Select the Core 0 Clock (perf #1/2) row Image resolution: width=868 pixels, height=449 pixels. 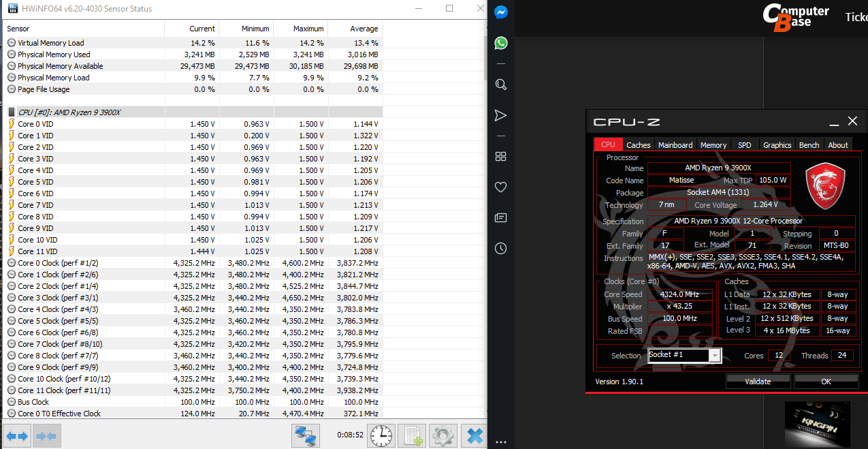click(x=192, y=263)
